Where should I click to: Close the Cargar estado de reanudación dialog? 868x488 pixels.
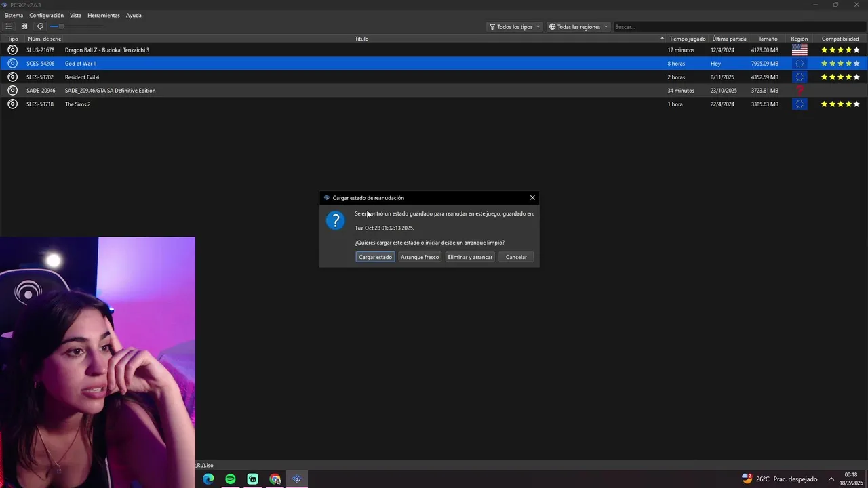pos(532,198)
